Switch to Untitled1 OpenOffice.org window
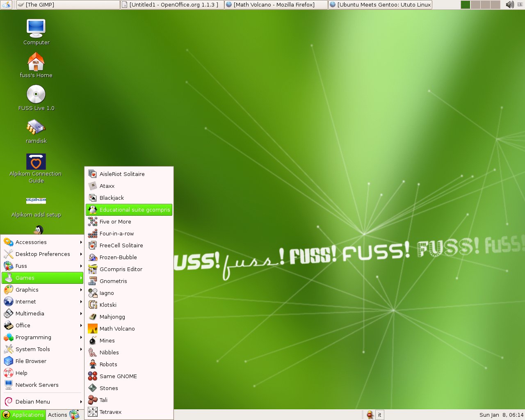 pos(172,5)
